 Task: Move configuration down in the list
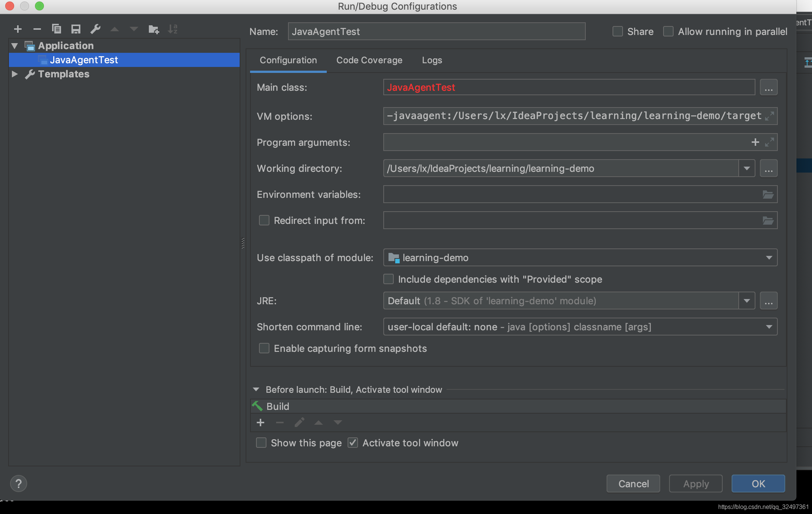(134, 29)
